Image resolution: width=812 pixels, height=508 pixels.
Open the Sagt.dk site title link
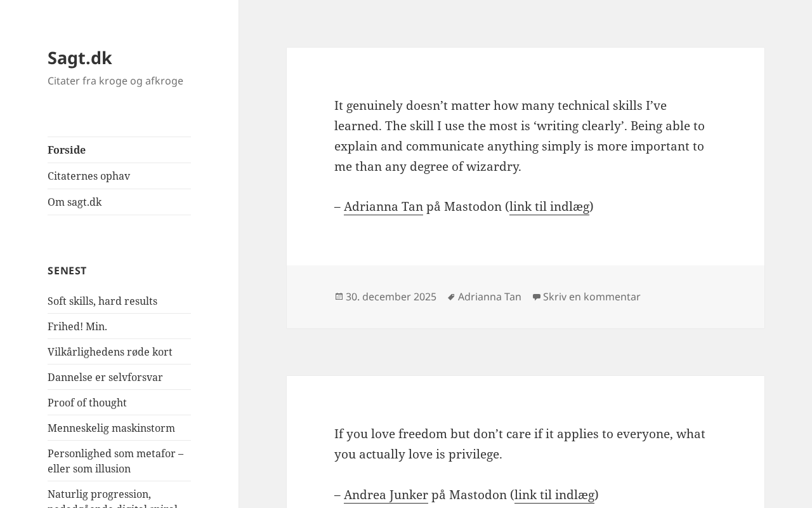point(80,58)
